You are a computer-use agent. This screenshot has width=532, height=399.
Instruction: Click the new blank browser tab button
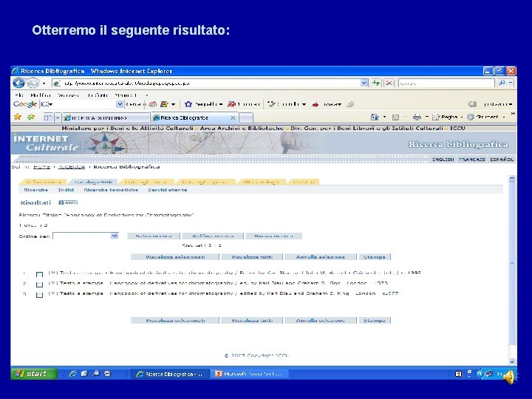pos(246,117)
